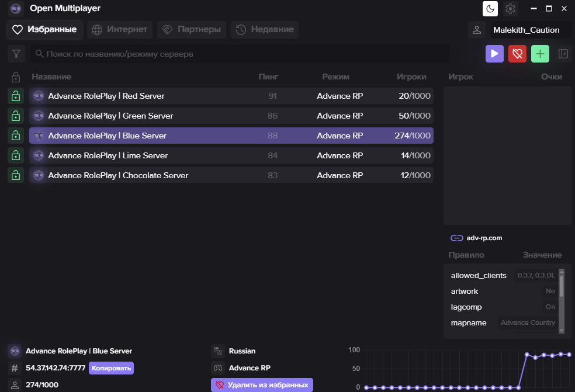Open settings gear icon
This screenshot has width=575, height=392.
pos(510,8)
